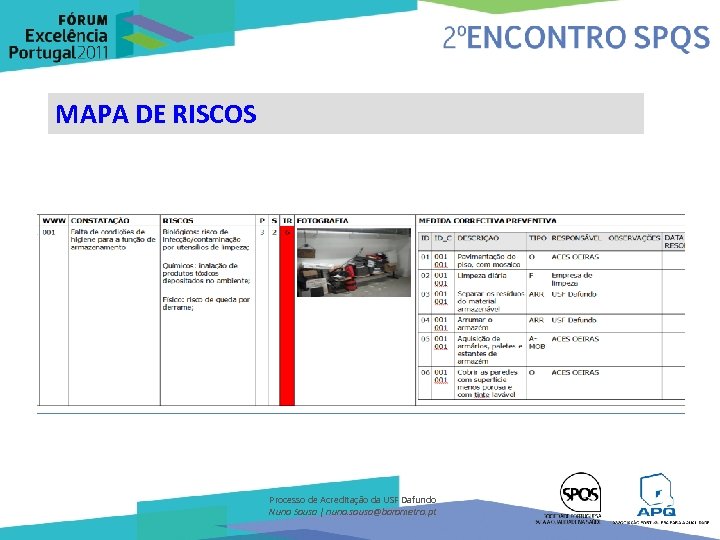Click the MAPA DE RISCOS title
This screenshot has height=540, width=720.
coord(156,114)
